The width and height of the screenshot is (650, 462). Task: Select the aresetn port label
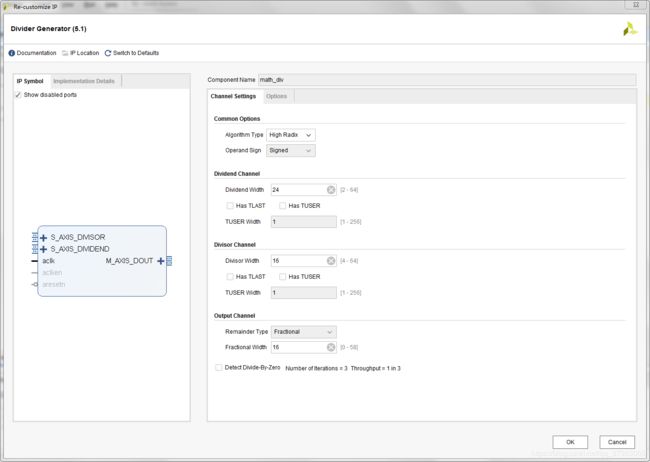point(54,284)
